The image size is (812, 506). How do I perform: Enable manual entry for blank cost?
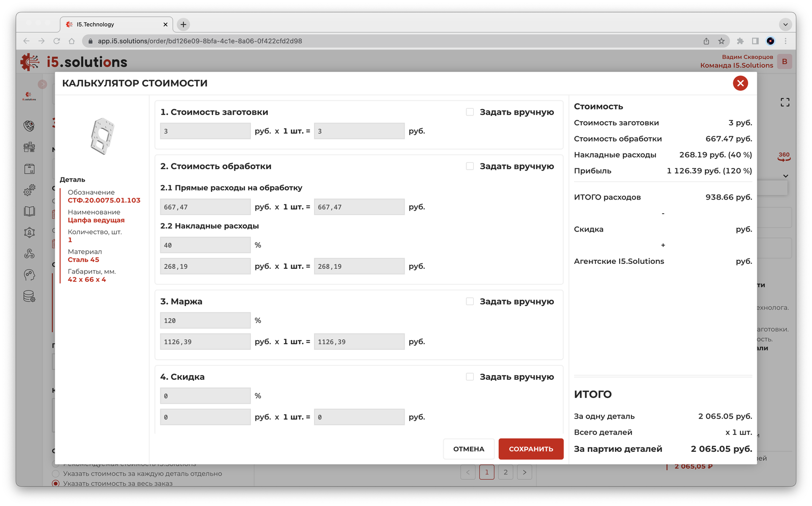click(x=470, y=112)
